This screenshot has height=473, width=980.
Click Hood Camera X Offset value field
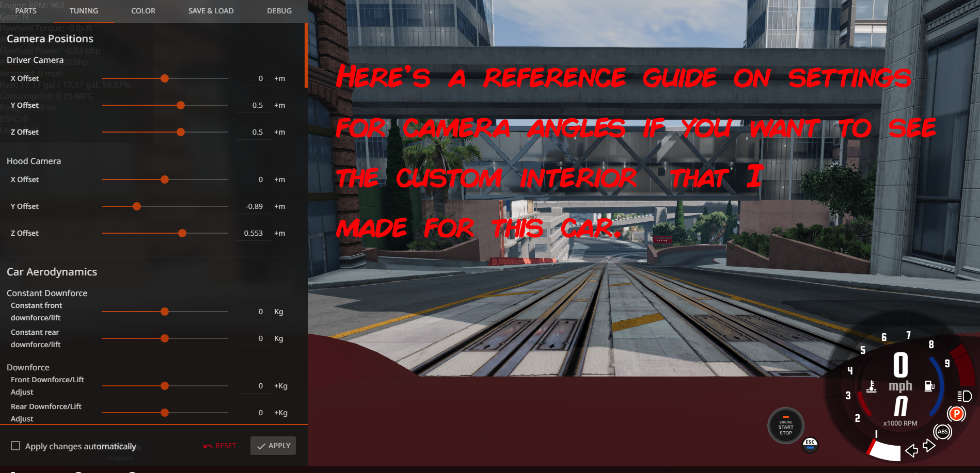click(254, 180)
